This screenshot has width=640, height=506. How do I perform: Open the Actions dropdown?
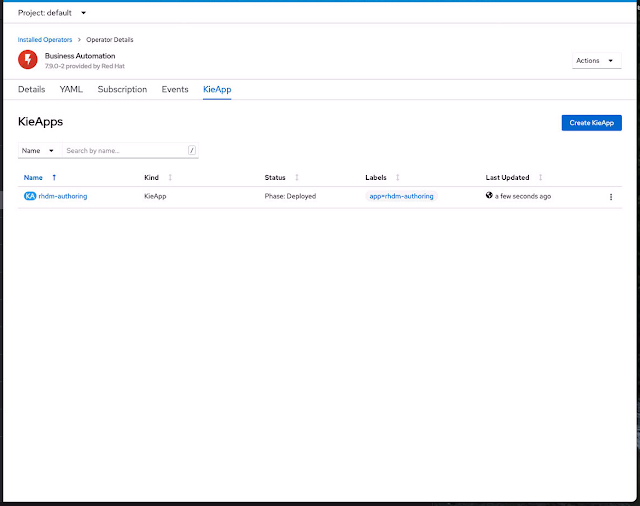point(596,60)
